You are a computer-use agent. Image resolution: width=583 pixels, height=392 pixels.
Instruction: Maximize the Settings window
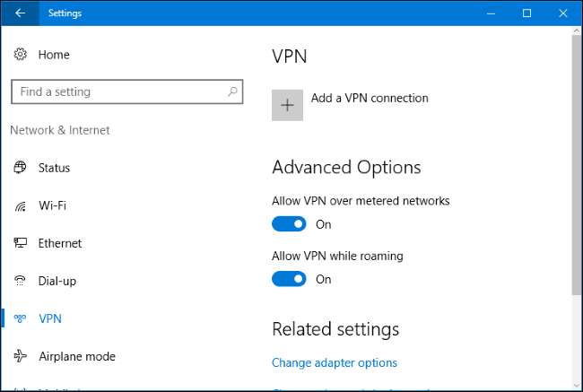526,13
